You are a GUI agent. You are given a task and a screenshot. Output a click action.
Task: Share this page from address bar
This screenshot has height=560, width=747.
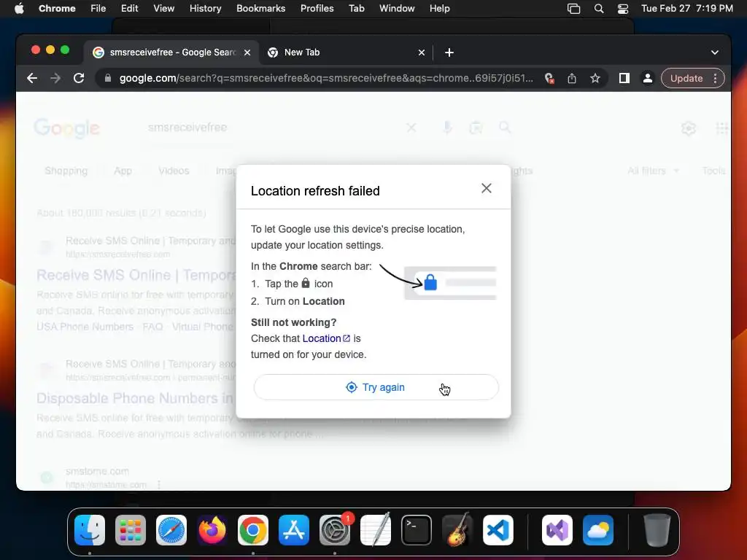click(x=572, y=78)
